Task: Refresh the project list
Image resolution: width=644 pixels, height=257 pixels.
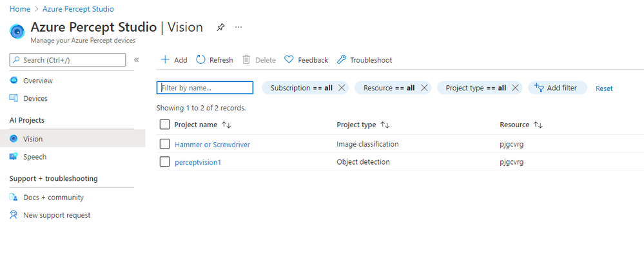Action: (215, 60)
